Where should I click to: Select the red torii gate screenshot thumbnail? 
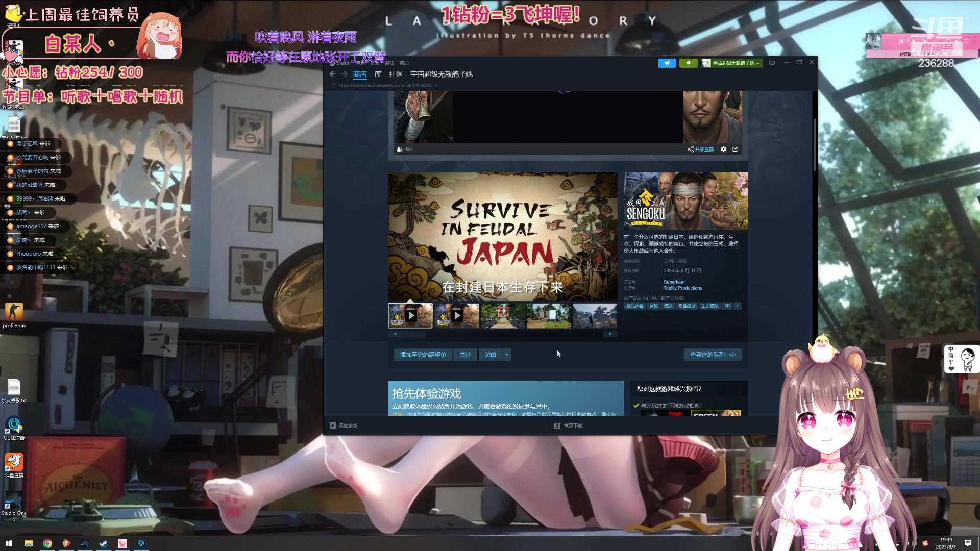(x=503, y=316)
